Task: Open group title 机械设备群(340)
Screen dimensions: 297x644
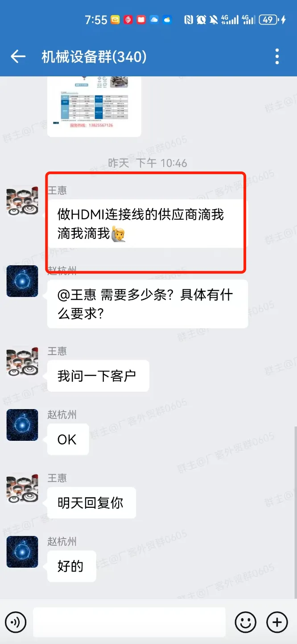Action: point(94,57)
